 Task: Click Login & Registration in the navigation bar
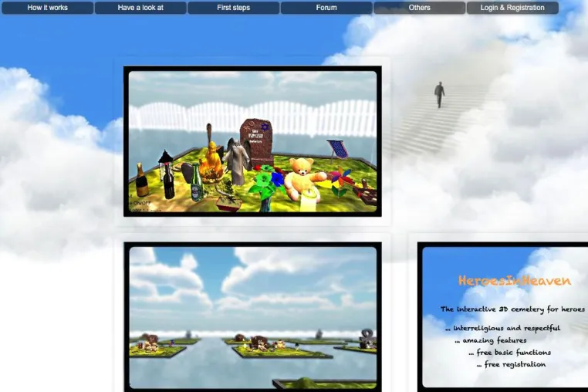[512, 8]
